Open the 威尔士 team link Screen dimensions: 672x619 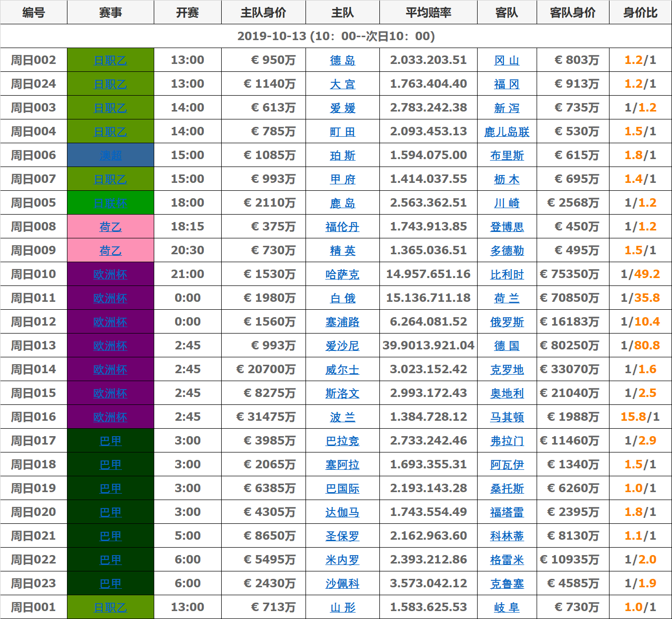(343, 370)
